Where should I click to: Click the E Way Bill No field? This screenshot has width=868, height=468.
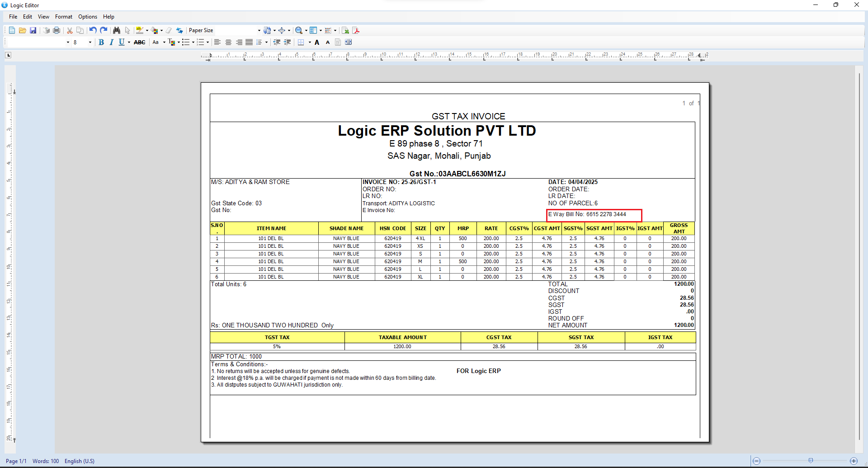coord(594,215)
